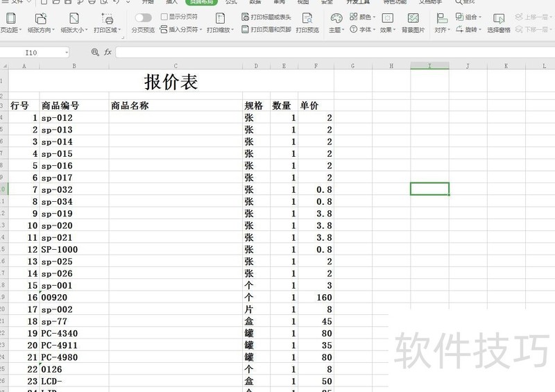Image resolution: width=555 pixels, height=392 pixels.
Task: Click cell containing SP-1000
Action: coord(74,249)
